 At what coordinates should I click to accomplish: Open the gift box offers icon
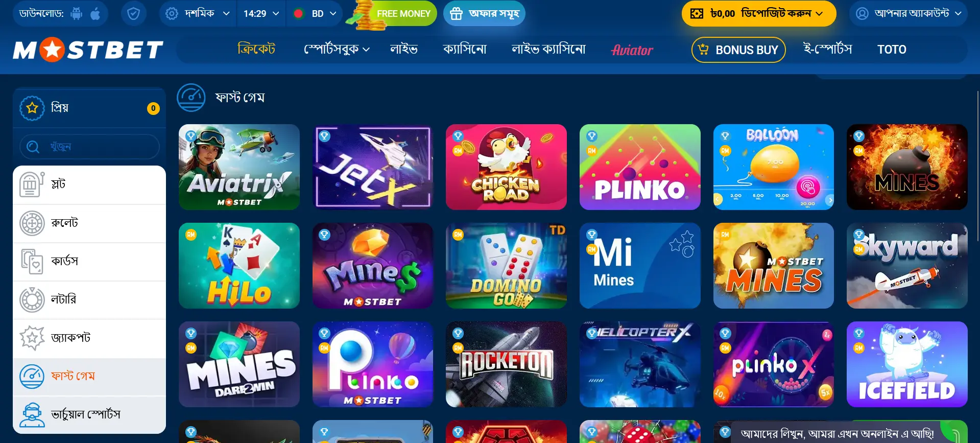pos(456,14)
